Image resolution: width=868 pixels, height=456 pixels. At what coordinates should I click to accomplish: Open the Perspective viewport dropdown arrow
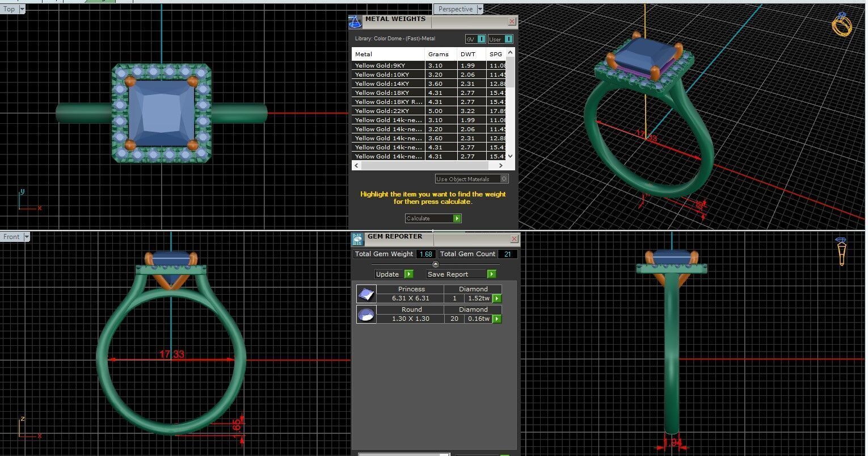coord(480,9)
